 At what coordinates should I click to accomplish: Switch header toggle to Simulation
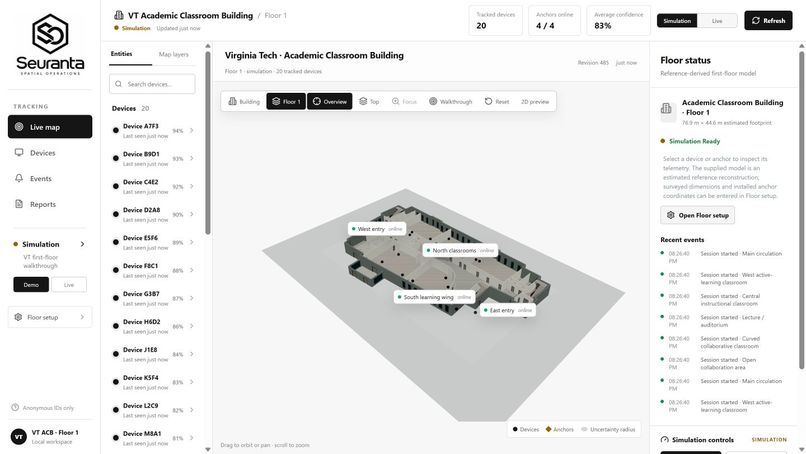tap(677, 21)
